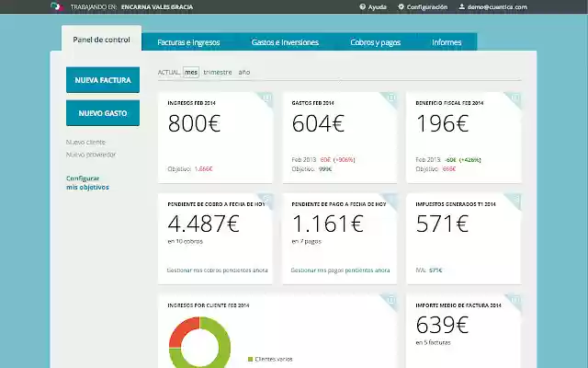Click the (+426%) benefit variation
This screenshot has width=588, height=368.
(469, 159)
